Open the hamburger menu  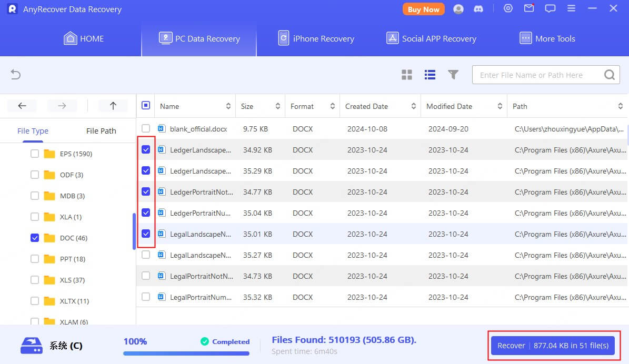point(571,8)
